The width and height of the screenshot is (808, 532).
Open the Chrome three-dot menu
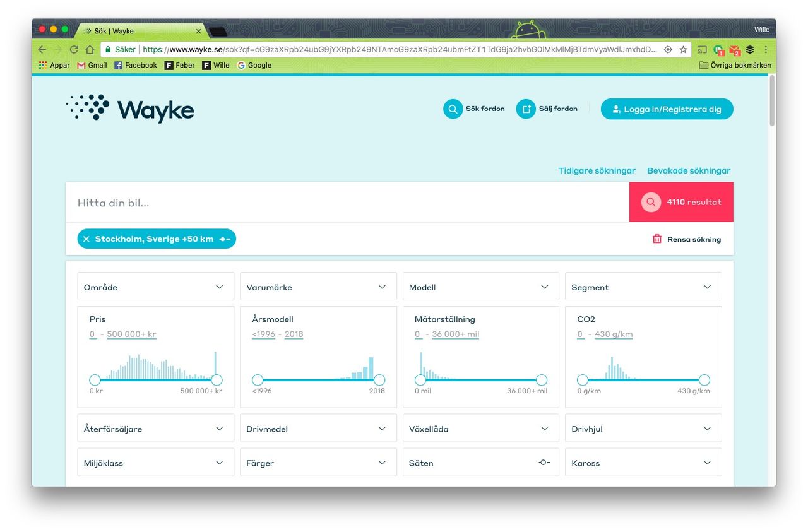tap(766, 49)
